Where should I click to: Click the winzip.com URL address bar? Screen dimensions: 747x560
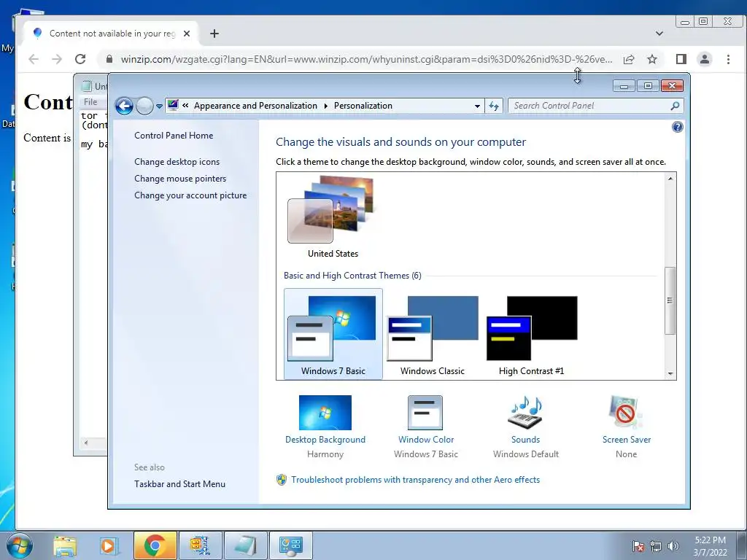pos(366,59)
